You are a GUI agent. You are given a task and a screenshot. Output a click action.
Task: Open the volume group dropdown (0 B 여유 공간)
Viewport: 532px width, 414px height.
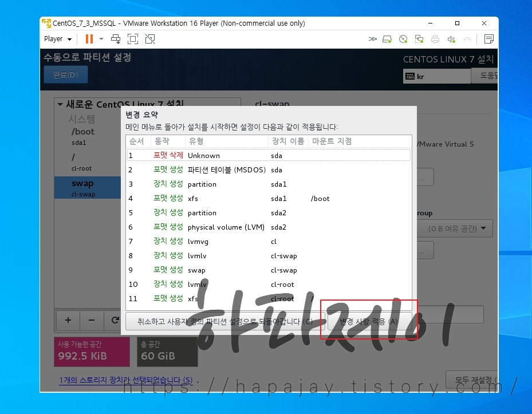click(455, 228)
